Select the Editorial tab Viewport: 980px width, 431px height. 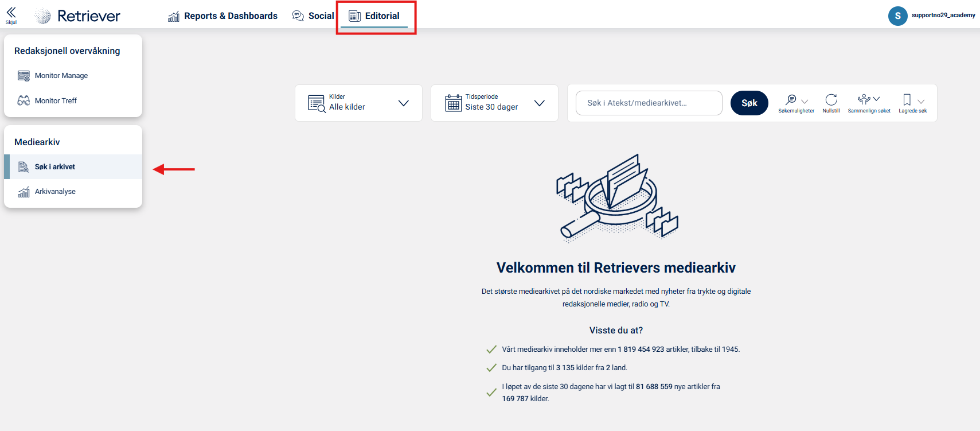coord(374,16)
